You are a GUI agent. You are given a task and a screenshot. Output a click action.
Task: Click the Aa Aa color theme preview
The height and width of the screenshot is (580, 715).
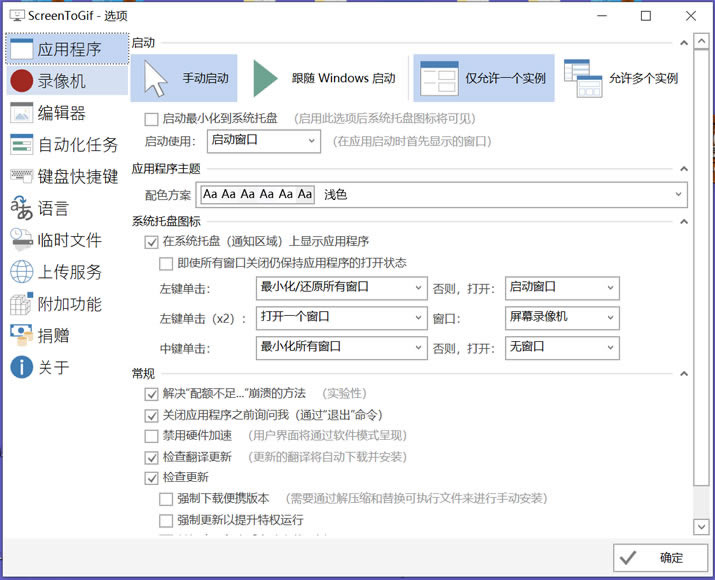[x=258, y=195]
